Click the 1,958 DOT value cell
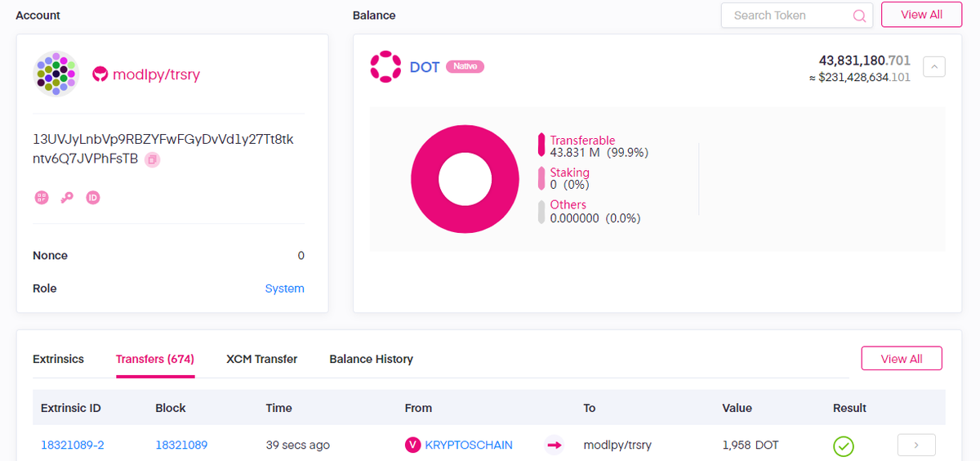The height and width of the screenshot is (461, 980). coord(751,445)
